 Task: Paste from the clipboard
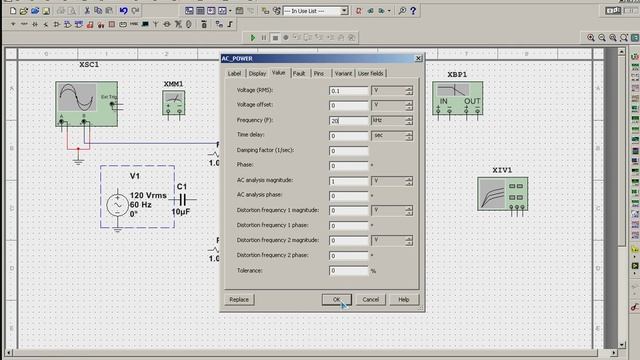[x=109, y=11]
